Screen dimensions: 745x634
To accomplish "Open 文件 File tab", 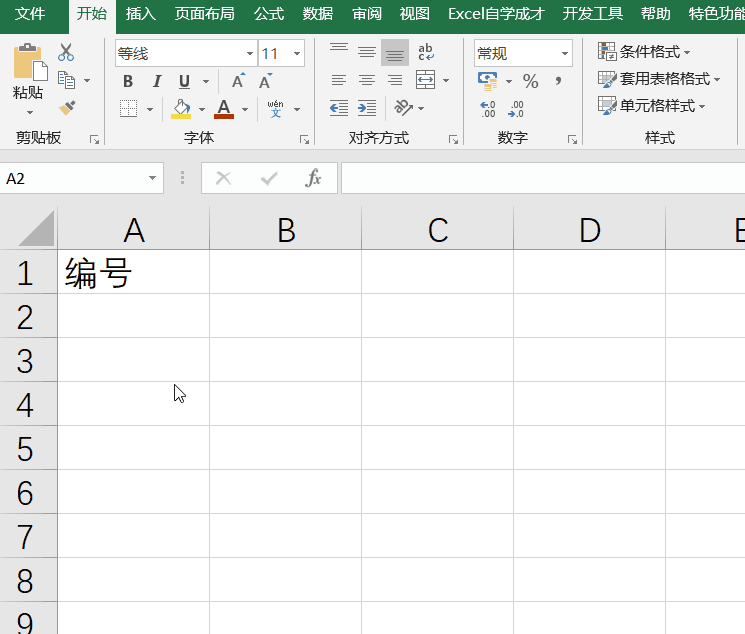I will coord(29,14).
